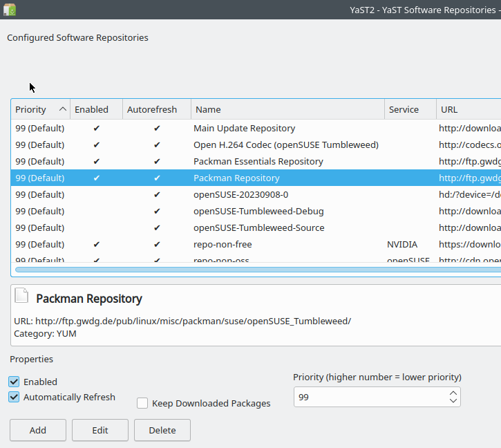Click the YaST window icon in title bar
This screenshot has width=501, height=448.
coord(10,10)
